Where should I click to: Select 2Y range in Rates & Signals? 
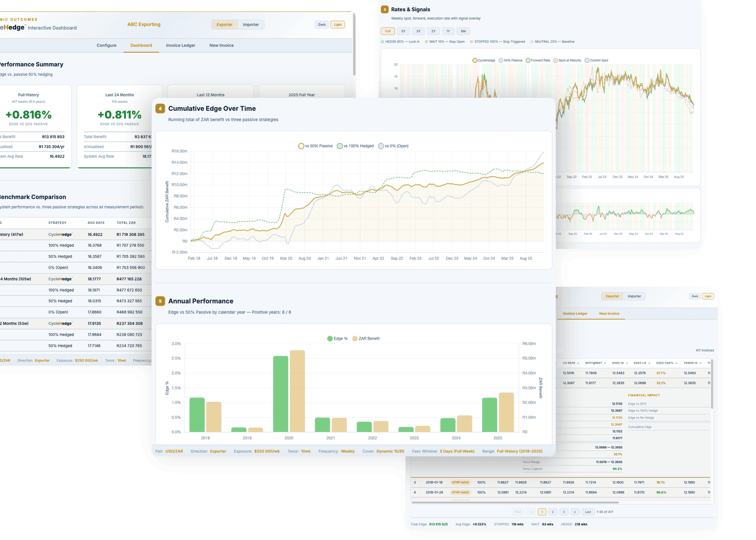click(x=434, y=31)
